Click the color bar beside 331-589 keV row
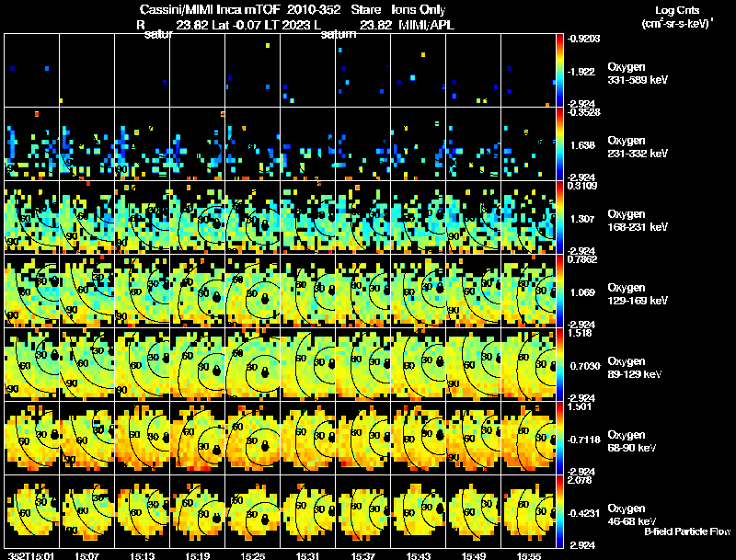Screen dimensions: 736x560 [x=559, y=71]
